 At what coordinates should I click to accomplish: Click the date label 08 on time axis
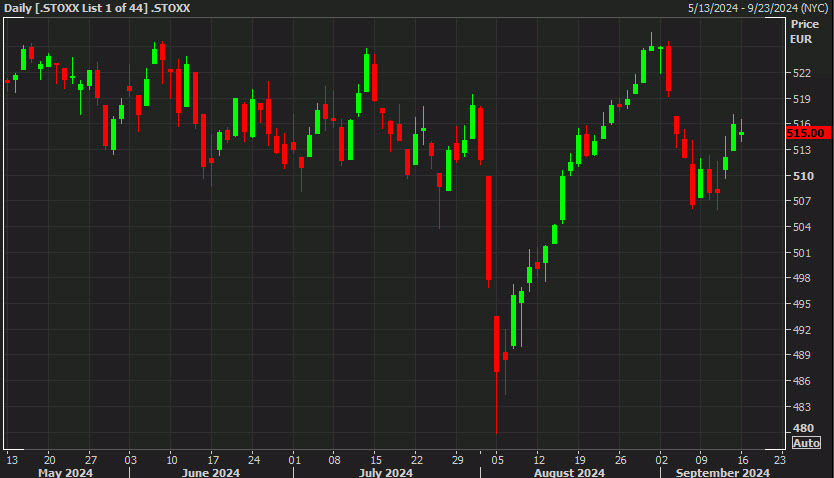click(334, 460)
